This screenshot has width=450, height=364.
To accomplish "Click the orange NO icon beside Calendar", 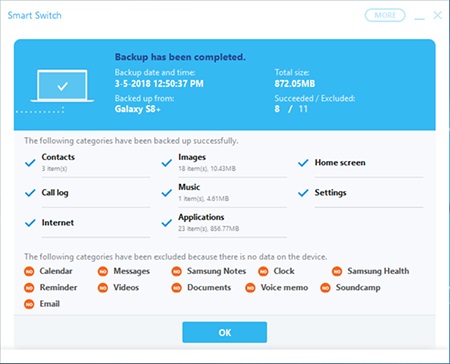I will click(x=29, y=271).
